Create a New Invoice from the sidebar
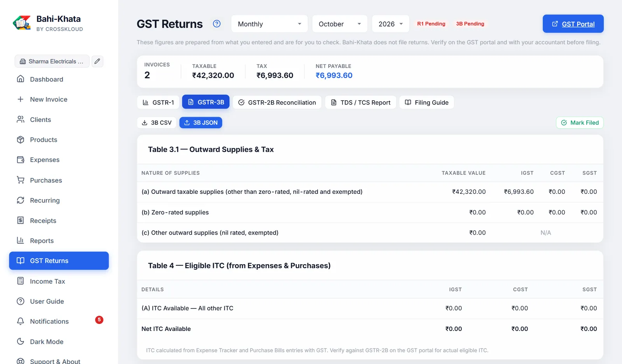 59,99
